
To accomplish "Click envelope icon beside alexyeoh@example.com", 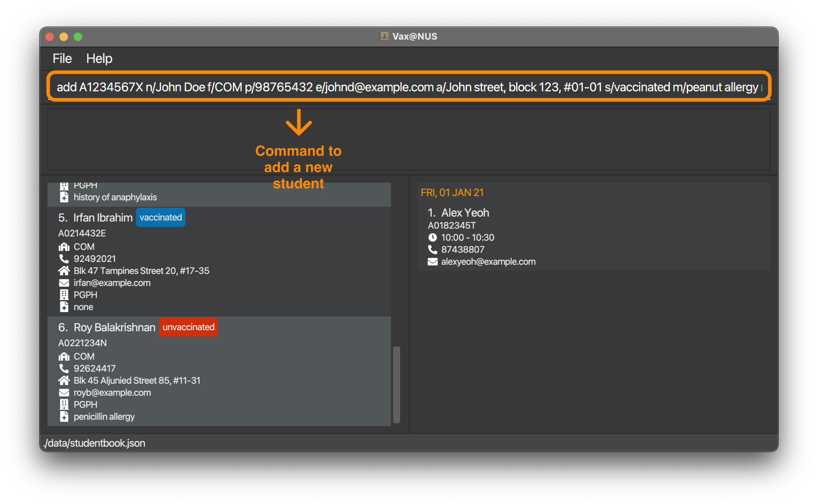I will pyautogui.click(x=432, y=262).
